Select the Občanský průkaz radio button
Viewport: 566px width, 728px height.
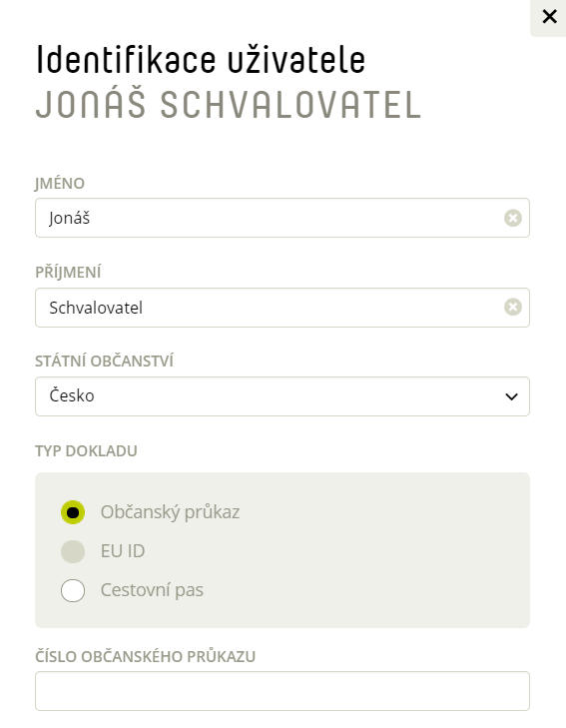coord(73,512)
